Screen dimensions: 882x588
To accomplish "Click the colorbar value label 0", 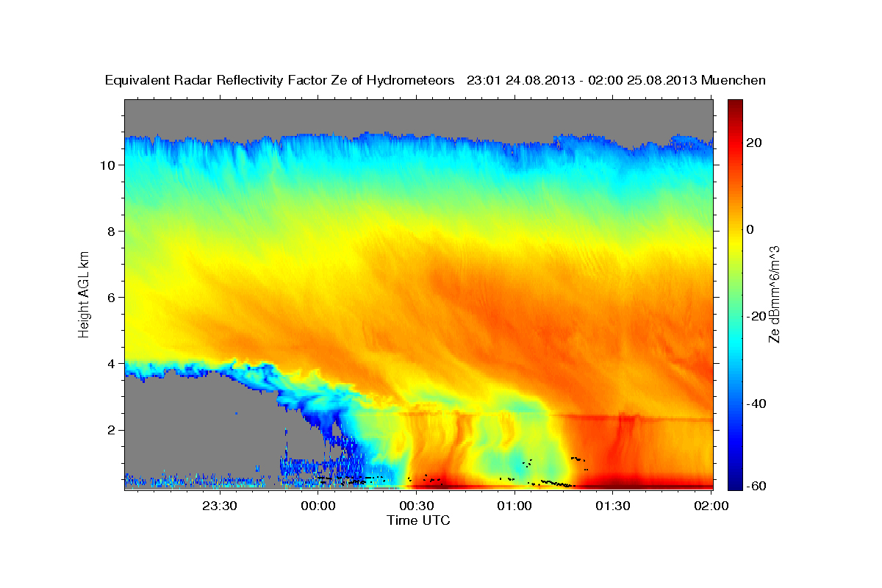I will pyautogui.click(x=750, y=229).
